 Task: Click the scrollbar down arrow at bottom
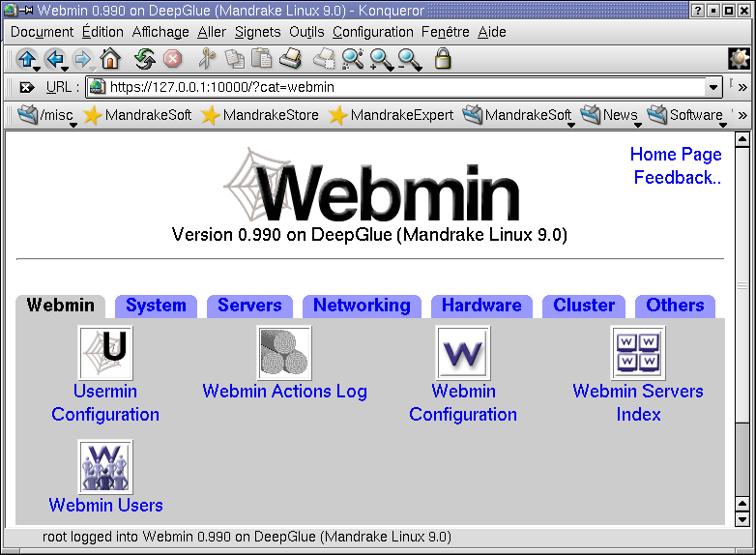pos(742,520)
